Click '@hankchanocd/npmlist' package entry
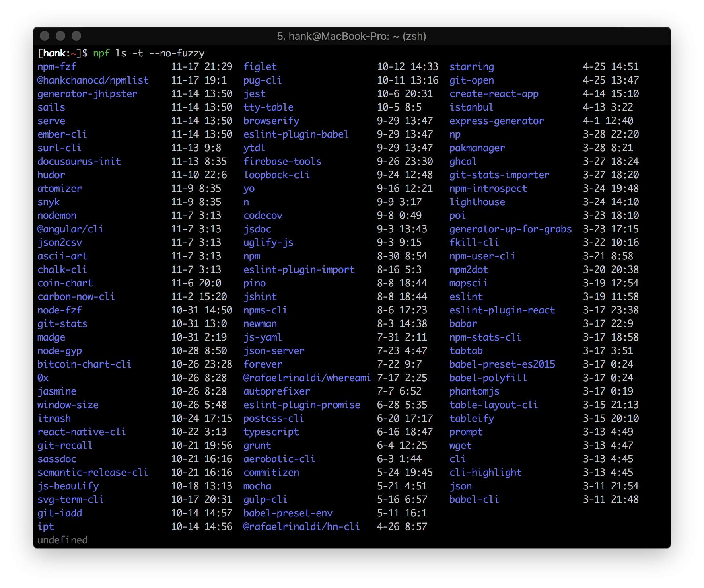The height and width of the screenshot is (588, 704). click(93, 80)
